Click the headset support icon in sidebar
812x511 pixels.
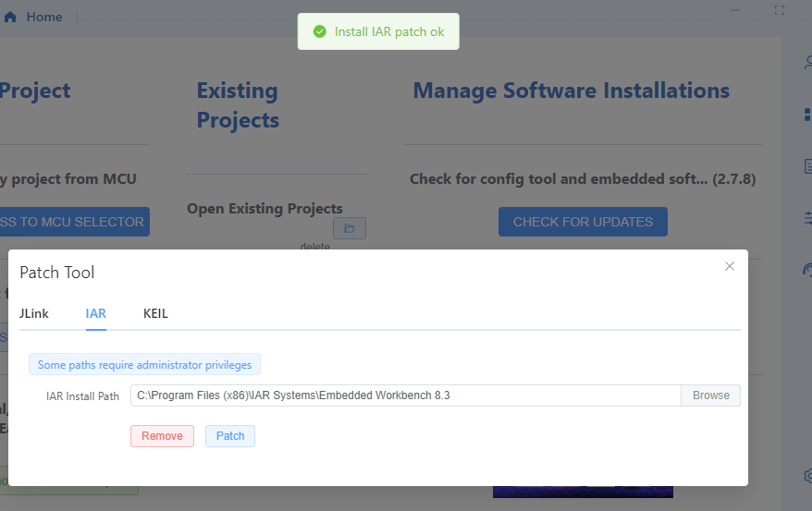(x=806, y=270)
